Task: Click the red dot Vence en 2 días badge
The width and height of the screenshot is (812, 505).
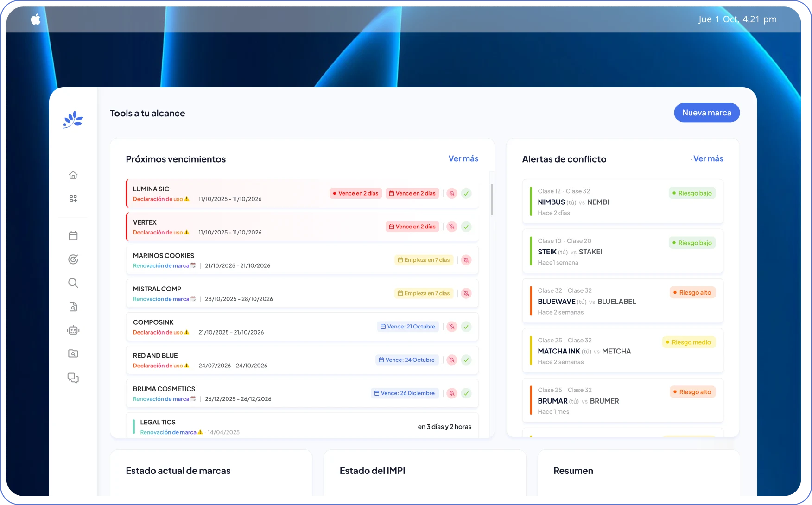Action: pyautogui.click(x=355, y=193)
